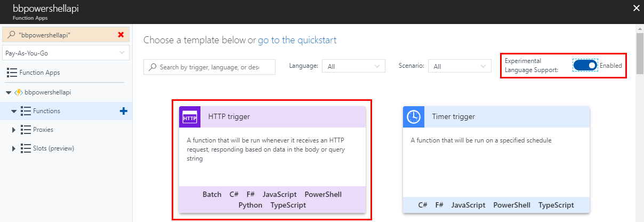
Task: Click the Timer trigger clock icon
Action: [414, 117]
